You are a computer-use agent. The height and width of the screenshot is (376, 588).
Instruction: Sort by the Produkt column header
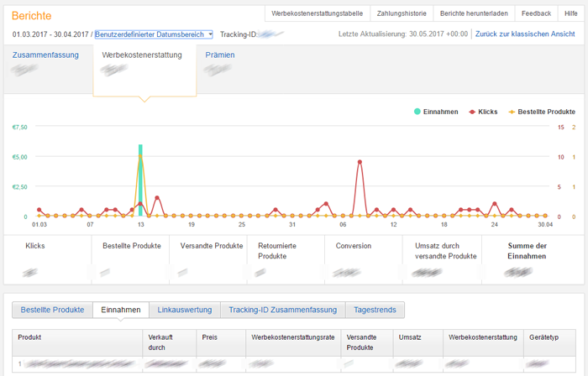tap(77, 342)
